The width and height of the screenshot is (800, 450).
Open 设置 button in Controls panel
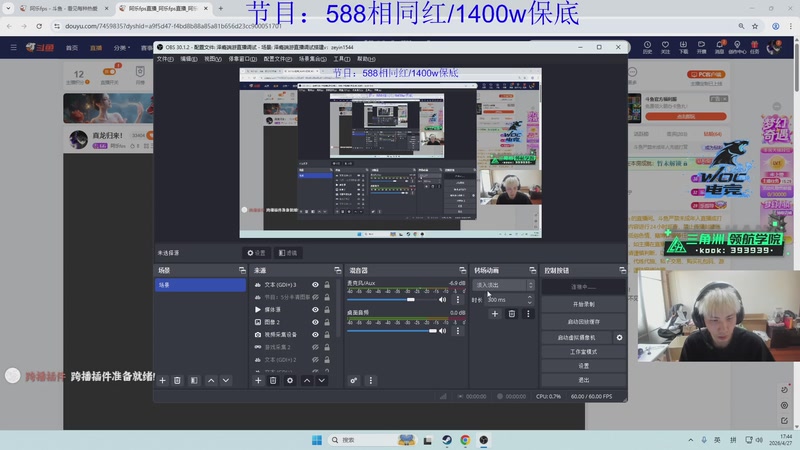click(584, 366)
